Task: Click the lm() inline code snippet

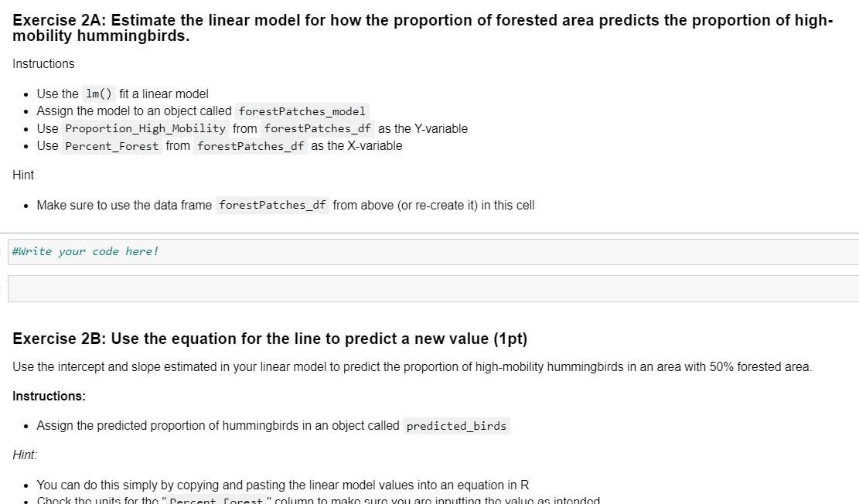Action: pyautogui.click(x=99, y=94)
